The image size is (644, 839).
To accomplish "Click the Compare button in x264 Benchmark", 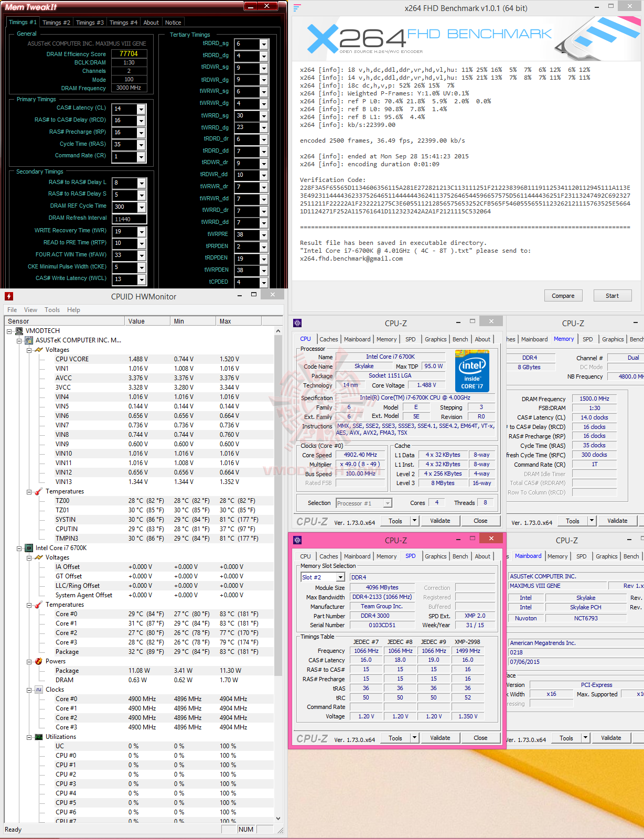I will point(563,296).
